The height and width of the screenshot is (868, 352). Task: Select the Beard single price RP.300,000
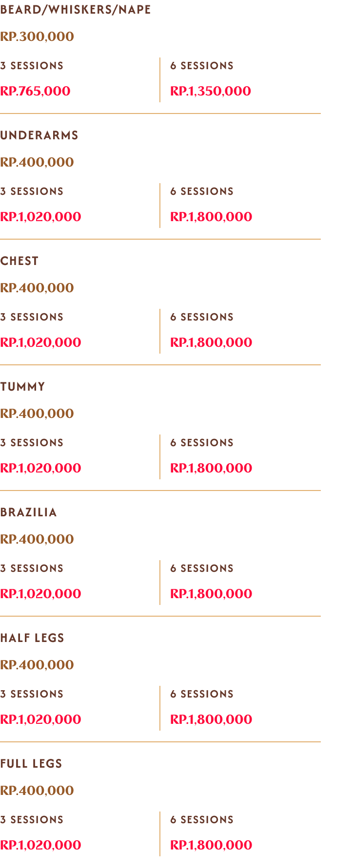37,37
